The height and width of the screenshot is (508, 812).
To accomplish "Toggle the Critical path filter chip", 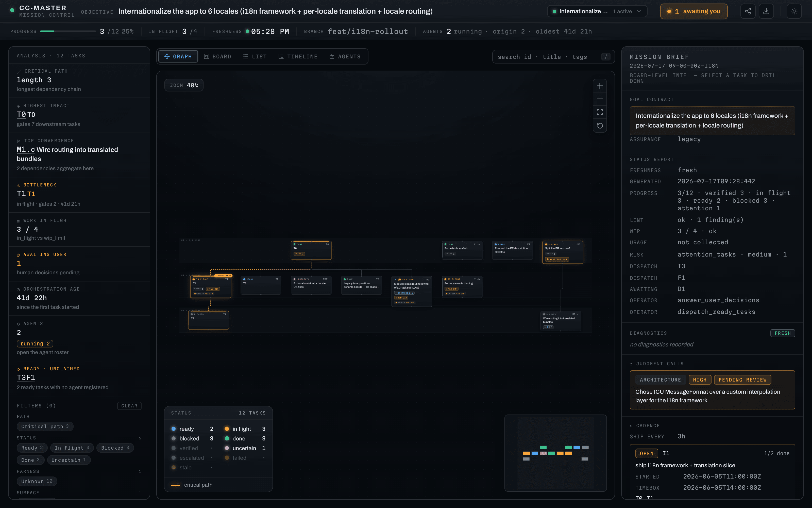I will tap(45, 426).
